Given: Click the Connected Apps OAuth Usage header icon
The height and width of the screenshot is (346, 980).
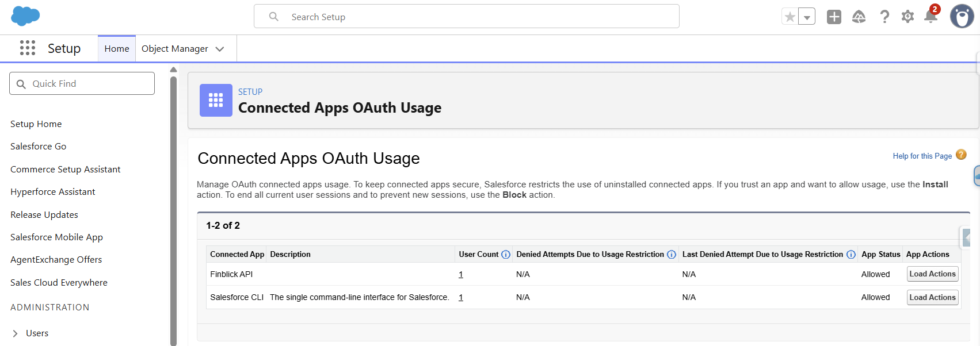Looking at the screenshot, I should (216, 100).
